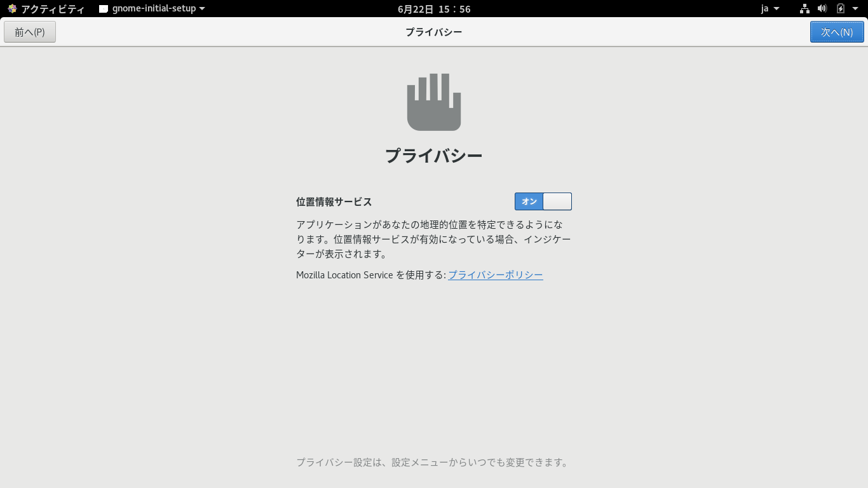Click the プライバシー header bar title

point(434,32)
